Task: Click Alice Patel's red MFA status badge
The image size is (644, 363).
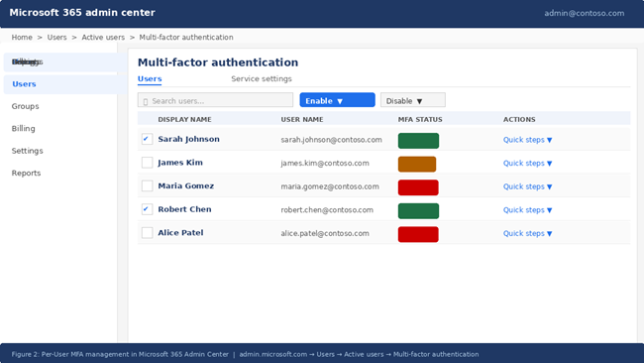Action: 418,234
